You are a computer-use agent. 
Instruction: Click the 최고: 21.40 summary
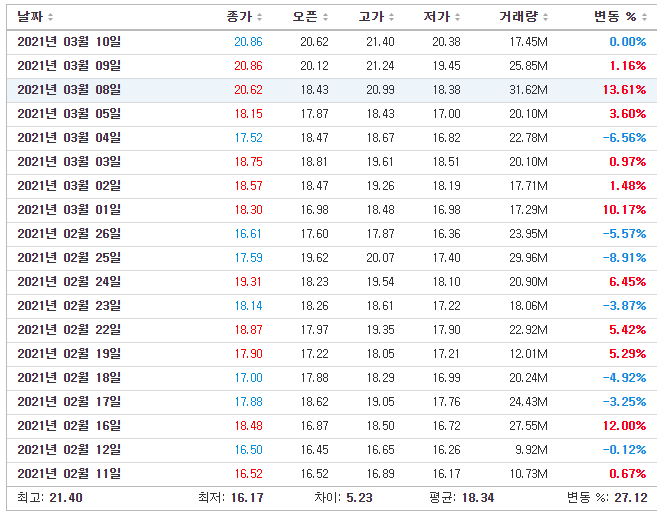click(x=50, y=498)
